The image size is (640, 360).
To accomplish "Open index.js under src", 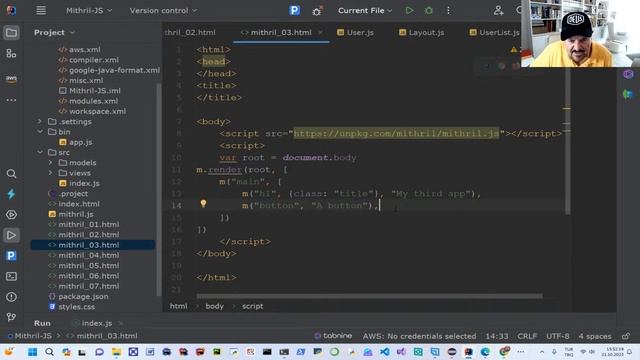I will coord(84,183).
